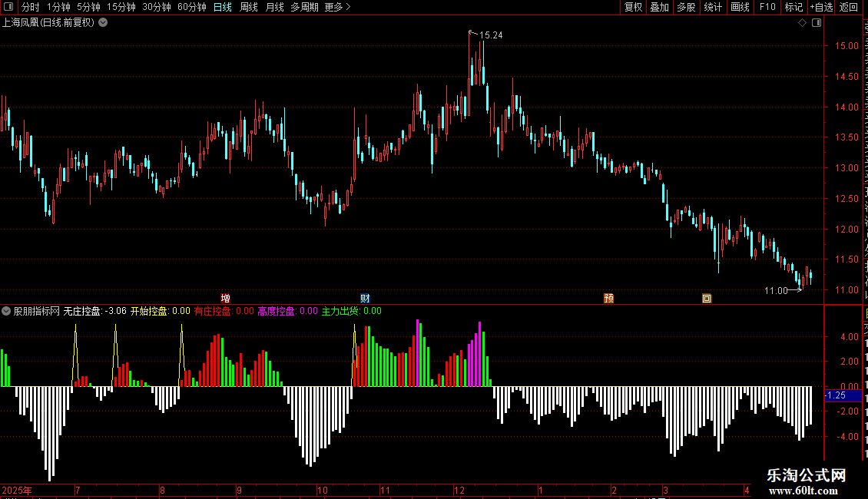Click the window split icon on chart header
Viewport: 868px width, 499px height.
coord(817,23)
